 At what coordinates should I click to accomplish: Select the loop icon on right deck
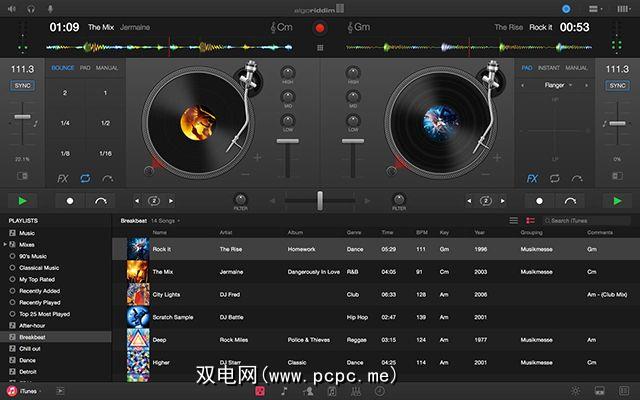(554, 178)
